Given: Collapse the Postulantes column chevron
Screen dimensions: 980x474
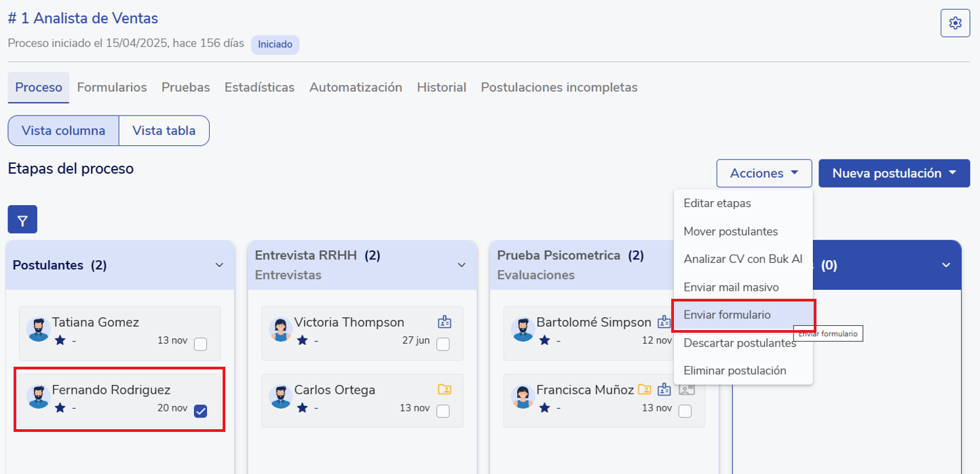Looking at the screenshot, I should (219, 265).
